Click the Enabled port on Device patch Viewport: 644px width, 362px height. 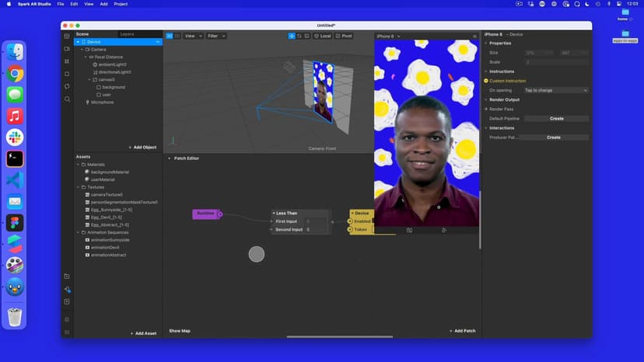point(350,221)
